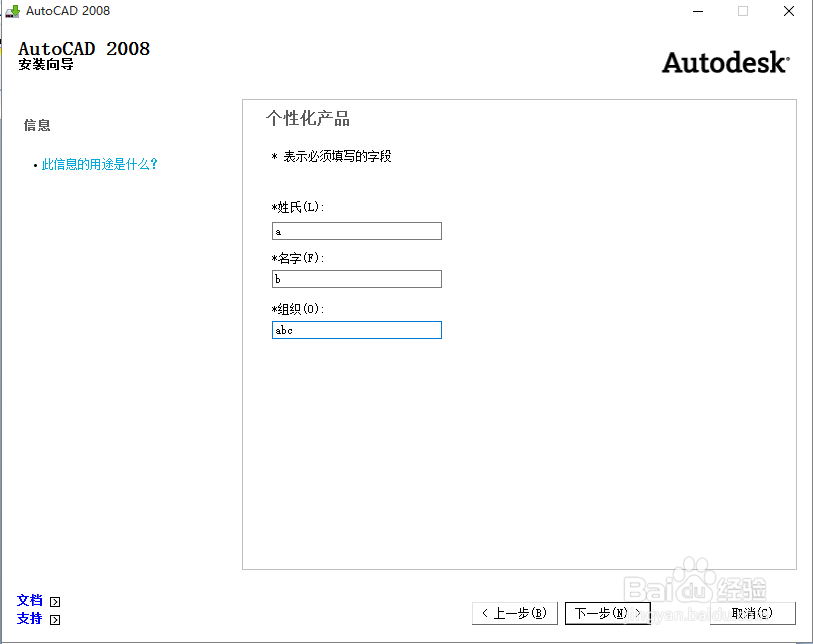Open the 支持 support link
The height and width of the screenshot is (644, 813).
(x=31, y=620)
